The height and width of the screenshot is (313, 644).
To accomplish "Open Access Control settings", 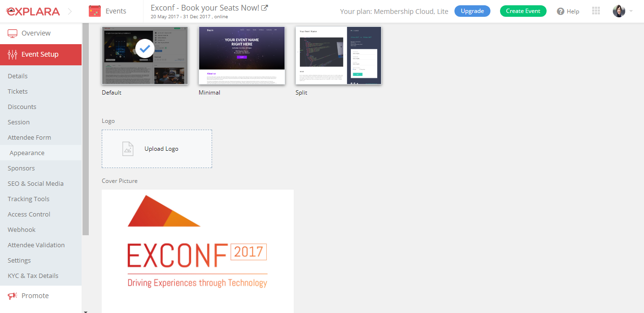I will [29, 214].
